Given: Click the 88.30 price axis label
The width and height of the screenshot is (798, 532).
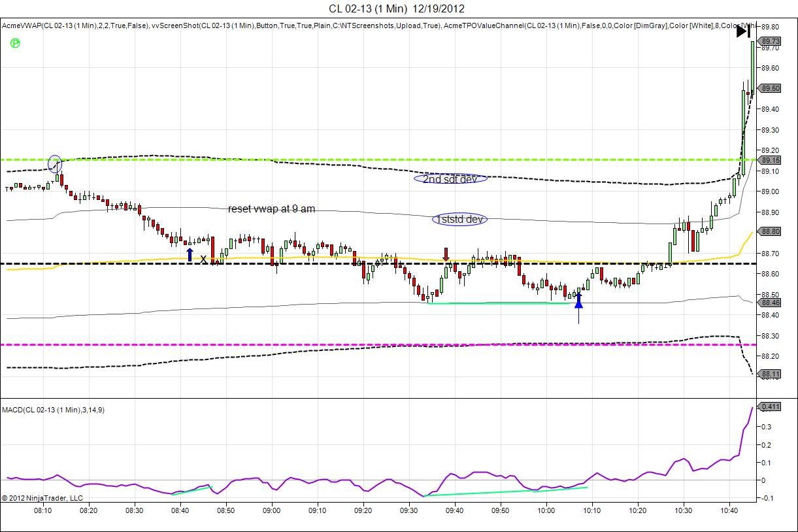Looking at the screenshot, I should click(770, 336).
